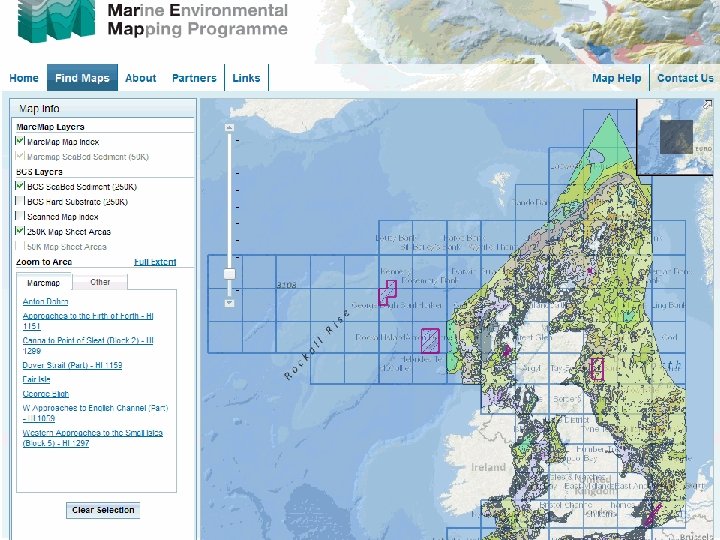Click the Rockall Rise map label
720x540 pixels.
tap(317, 345)
